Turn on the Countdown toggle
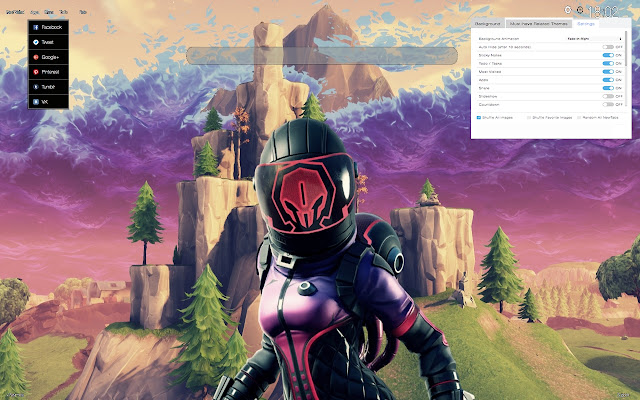Screen dimensions: 640x400 click(x=608, y=104)
